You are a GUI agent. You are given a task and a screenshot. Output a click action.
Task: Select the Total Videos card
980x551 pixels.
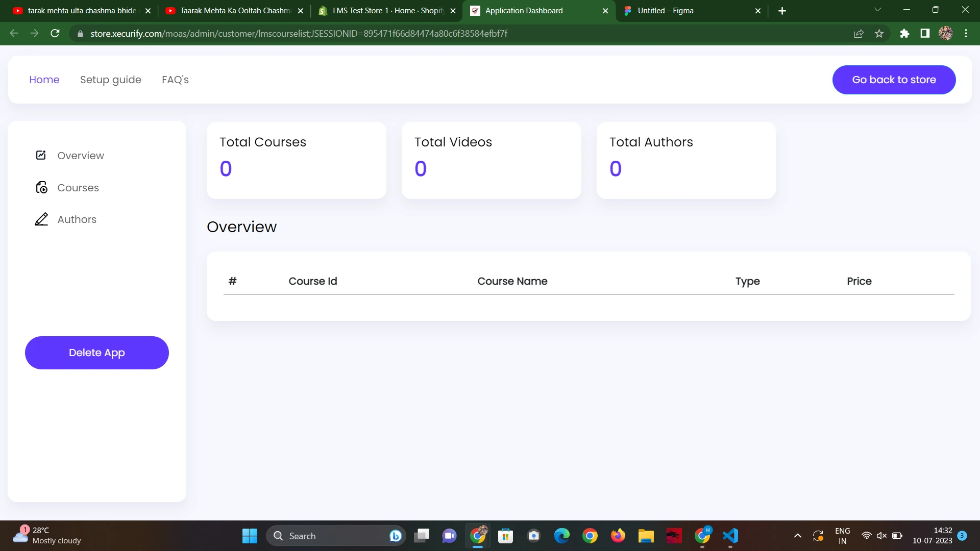(492, 160)
